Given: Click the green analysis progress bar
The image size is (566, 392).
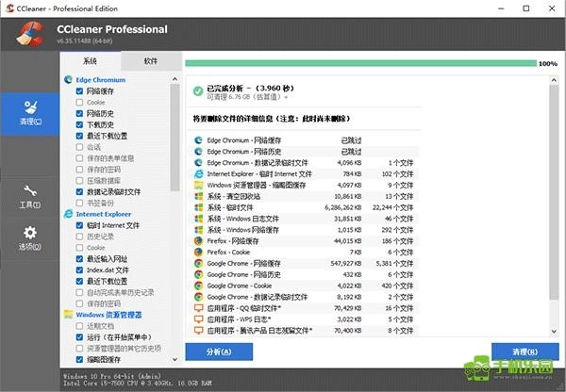Looking at the screenshot, I should click(x=358, y=64).
